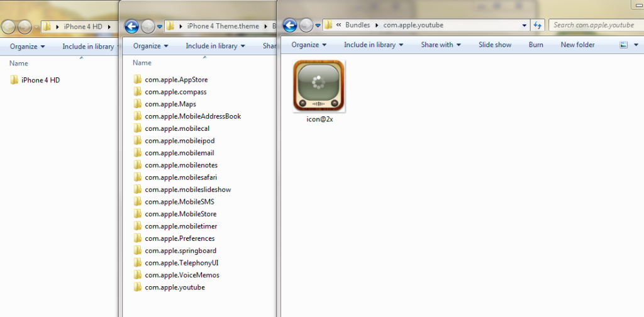Select the com.apple.AppStore folder icon
Viewport: 644px width, 317px height.
point(138,79)
